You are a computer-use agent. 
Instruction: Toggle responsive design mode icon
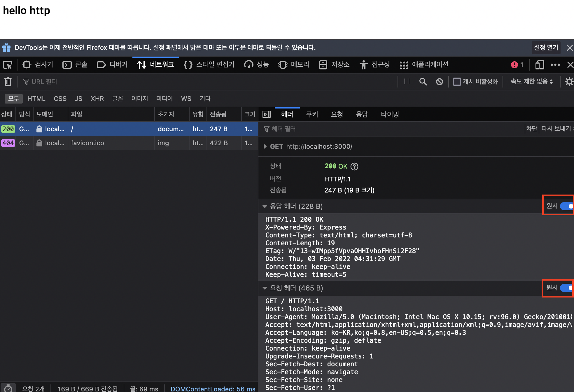540,65
